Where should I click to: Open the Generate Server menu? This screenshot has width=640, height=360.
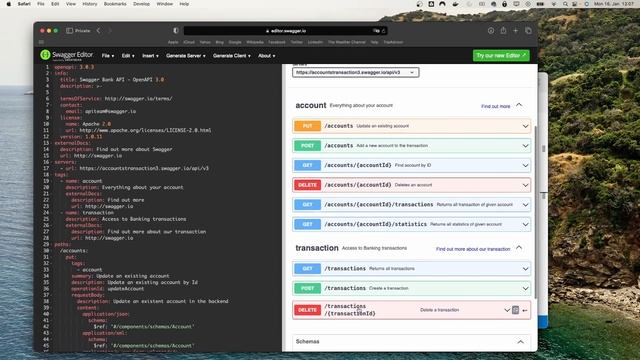(186, 56)
